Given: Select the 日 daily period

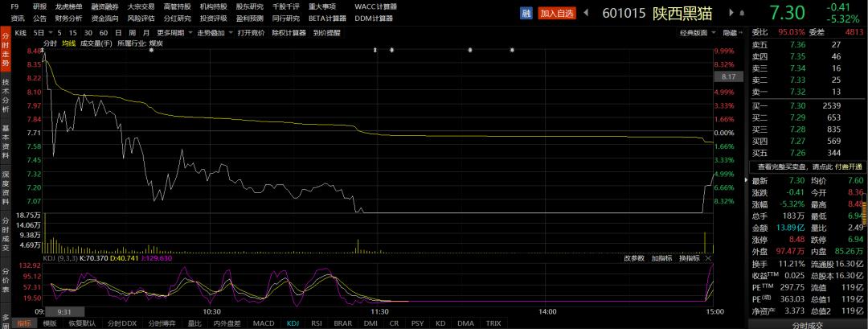Looking at the screenshot, I should click(117, 33).
